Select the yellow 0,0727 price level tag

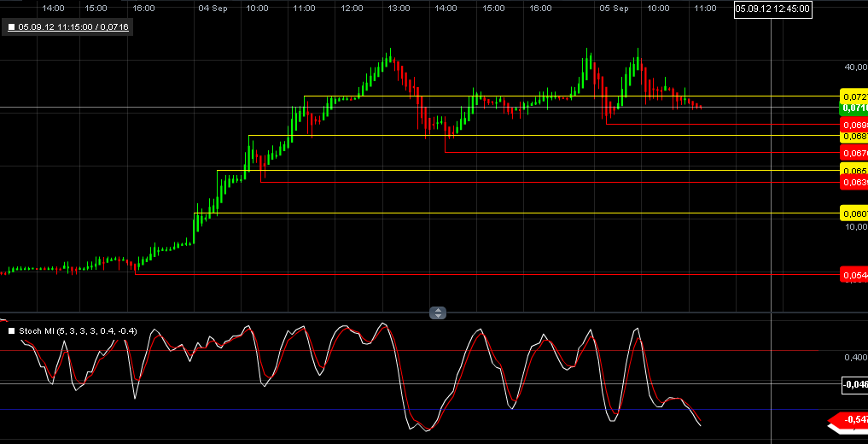[x=854, y=96]
